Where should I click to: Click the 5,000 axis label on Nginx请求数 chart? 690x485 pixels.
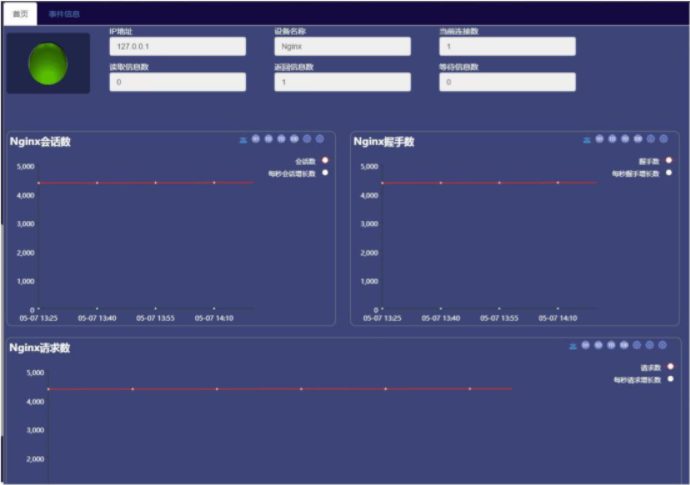tap(35, 373)
